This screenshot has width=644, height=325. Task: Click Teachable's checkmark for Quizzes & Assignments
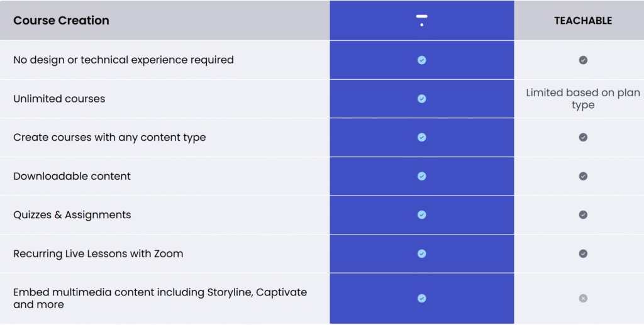click(x=583, y=215)
